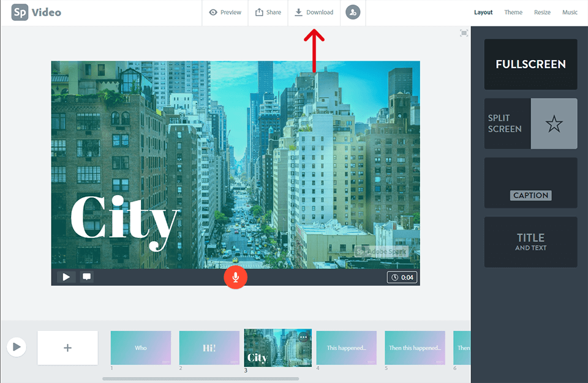Select slide 2 labeled Hi!
This screenshot has height=383, width=588.
pyautogui.click(x=209, y=347)
